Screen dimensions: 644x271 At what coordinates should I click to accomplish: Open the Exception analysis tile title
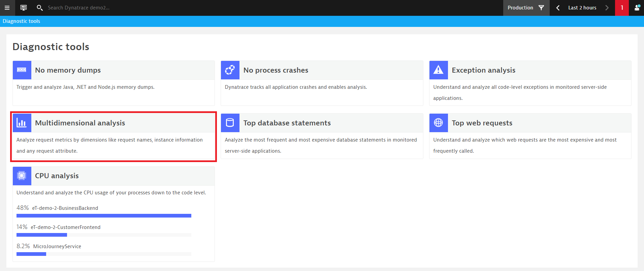point(483,70)
